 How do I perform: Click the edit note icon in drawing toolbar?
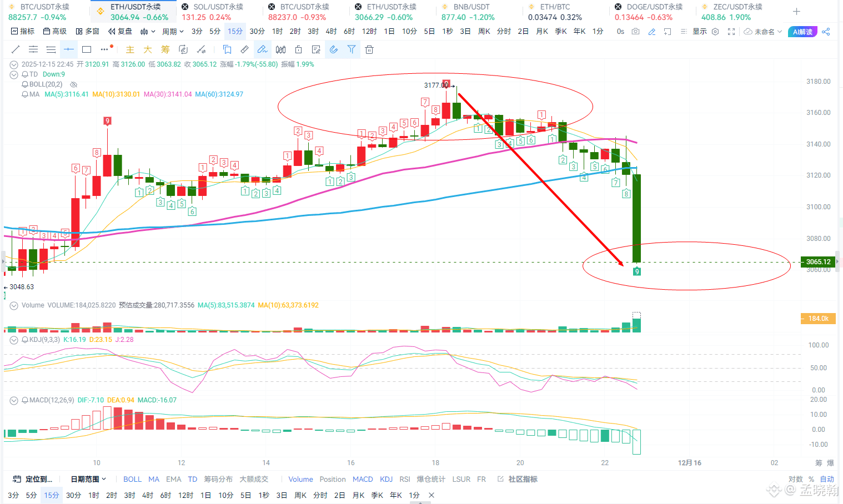(316, 49)
